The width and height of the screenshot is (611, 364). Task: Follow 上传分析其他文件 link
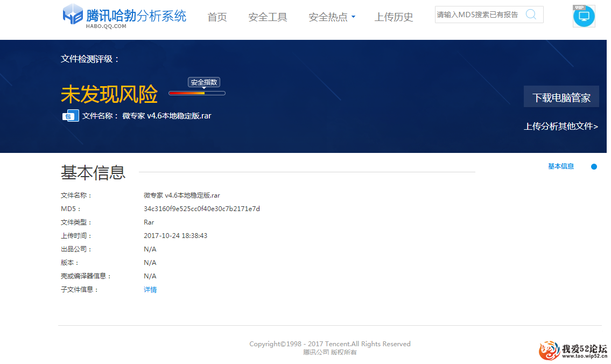point(561,127)
